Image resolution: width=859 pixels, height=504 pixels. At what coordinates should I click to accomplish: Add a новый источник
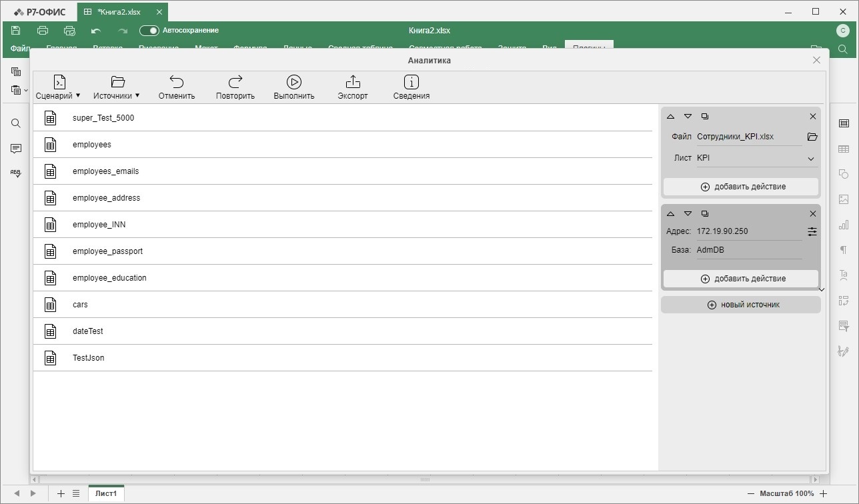pos(741,305)
